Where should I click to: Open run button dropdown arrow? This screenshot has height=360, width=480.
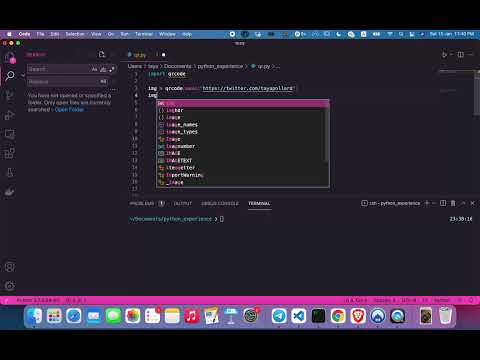tap(451, 54)
